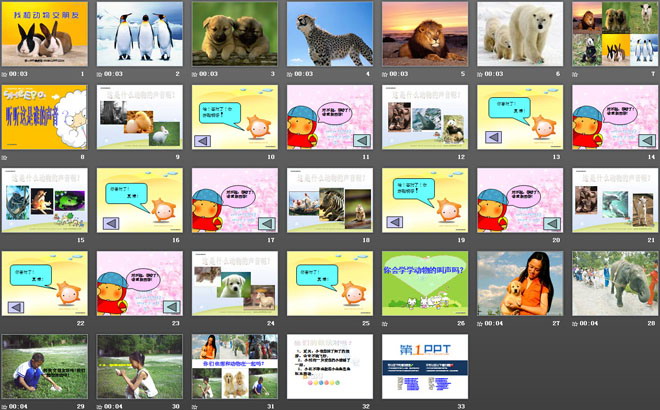Select slide 24 with the white puppy photo

coord(235,284)
